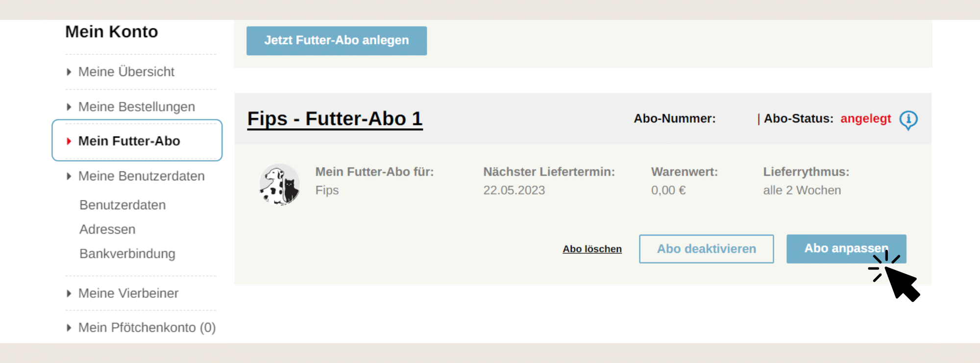The height and width of the screenshot is (363, 980).
Task: Expand the Meine Bestellungen arrow
Action: click(69, 107)
